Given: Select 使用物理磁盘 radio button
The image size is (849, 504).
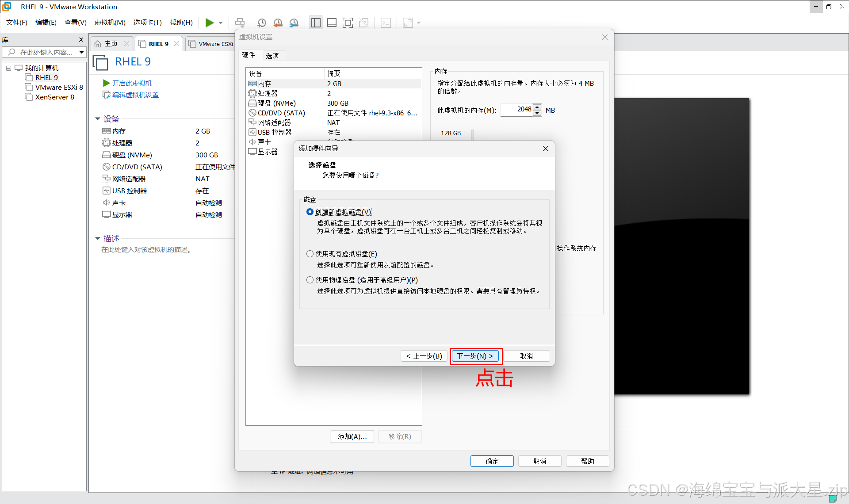Looking at the screenshot, I should [x=310, y=280].
